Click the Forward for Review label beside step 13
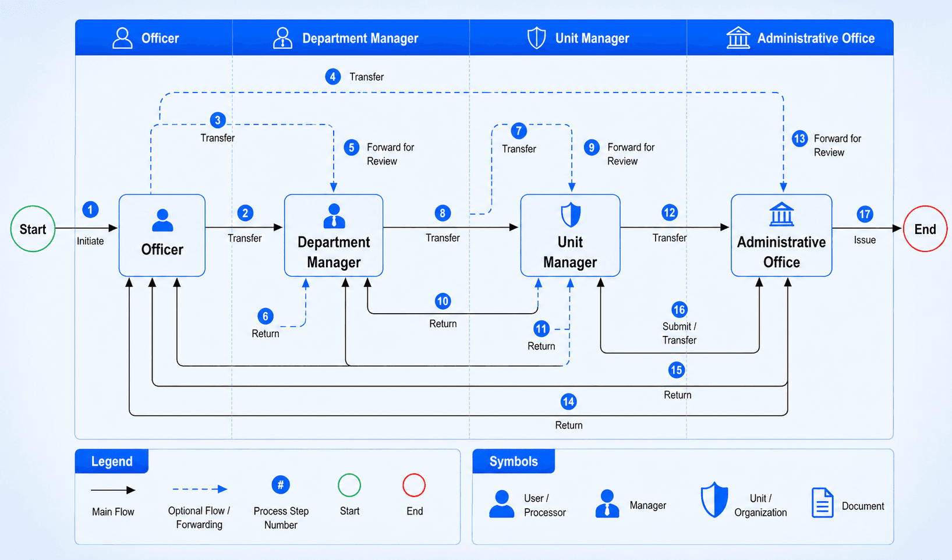This screenshot has height=560, width=952. click(837, 146)
